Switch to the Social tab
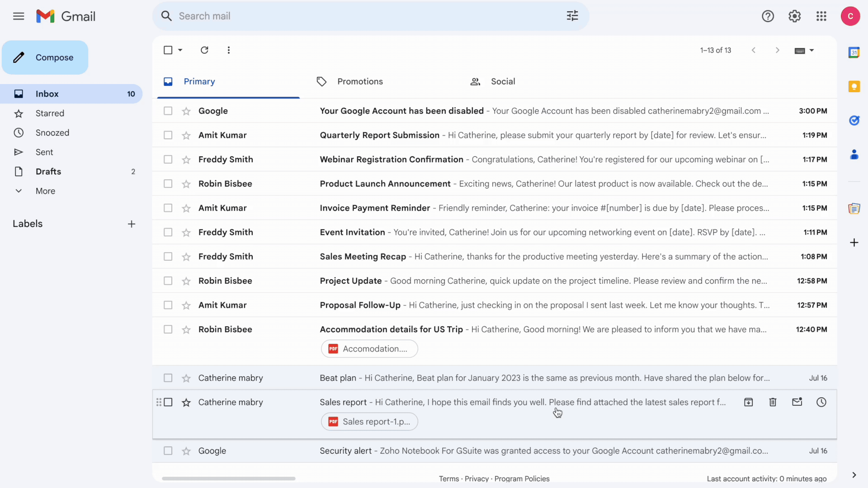 coord(502,82)
